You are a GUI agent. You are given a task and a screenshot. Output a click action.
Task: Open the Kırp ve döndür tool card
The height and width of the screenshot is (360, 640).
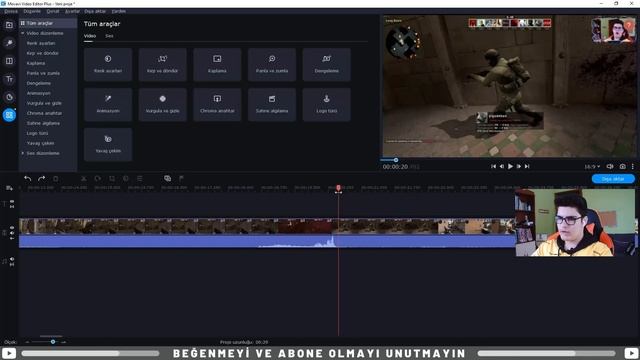tap(162, 64)
